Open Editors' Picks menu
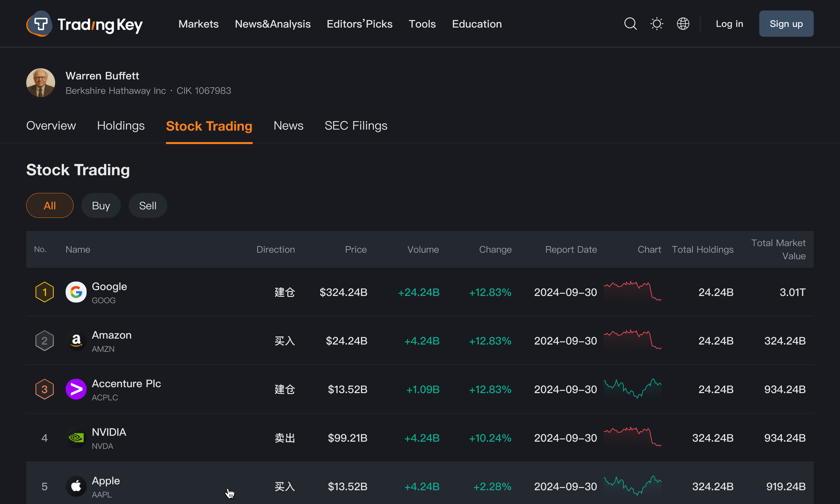Viewport: 840px width, 504px height. pos(360,24)
